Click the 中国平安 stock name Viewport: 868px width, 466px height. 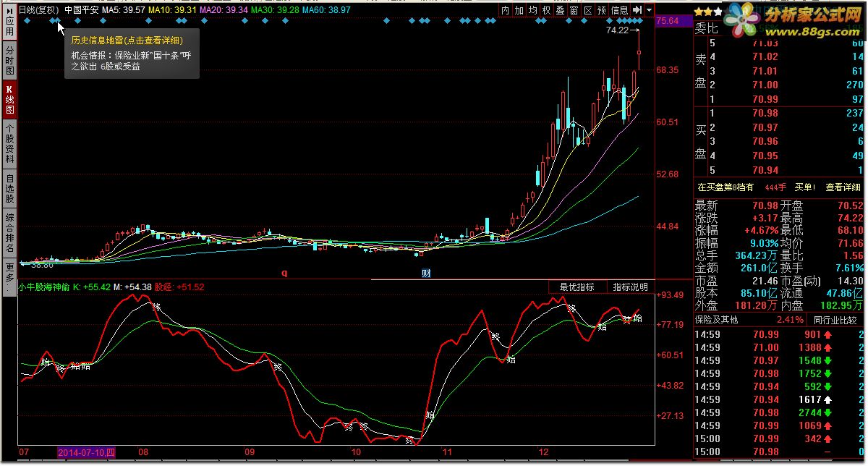click(81, 10)
